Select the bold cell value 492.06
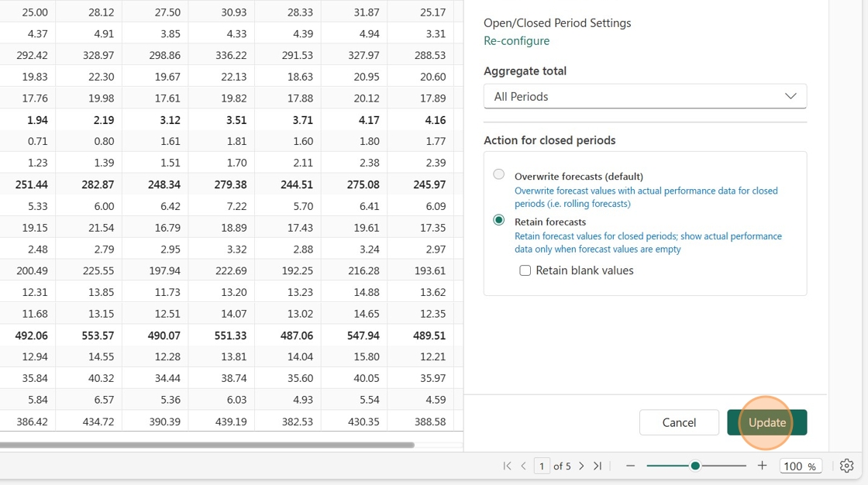868x485 pixels. [x=32, y=335]
